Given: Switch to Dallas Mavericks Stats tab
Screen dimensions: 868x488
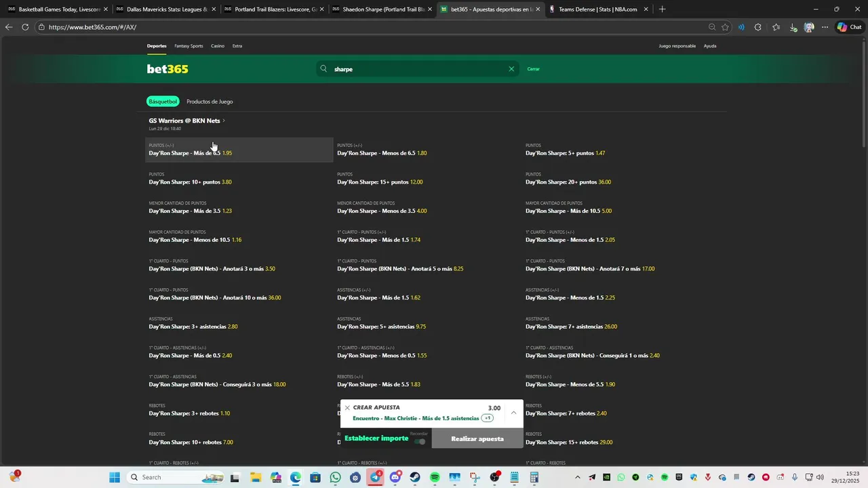Looking at the screenshot, I should click(x=164, y=9).
